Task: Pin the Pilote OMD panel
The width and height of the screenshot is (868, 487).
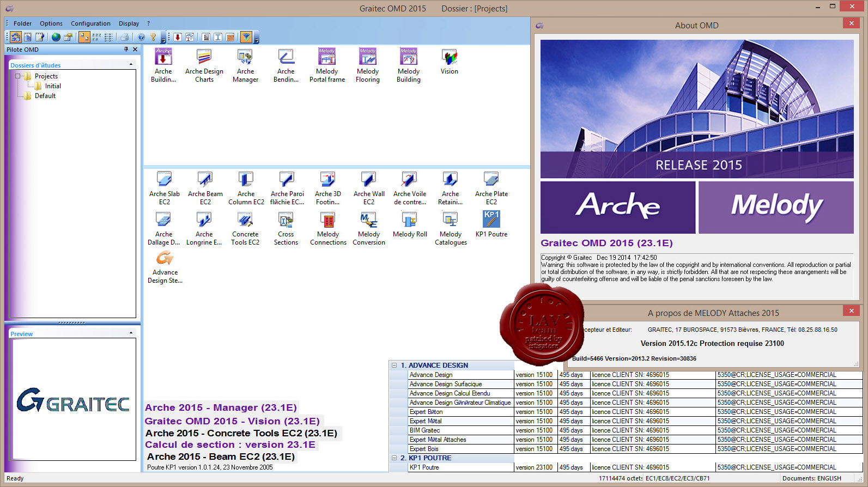Action: pos(126,49)
